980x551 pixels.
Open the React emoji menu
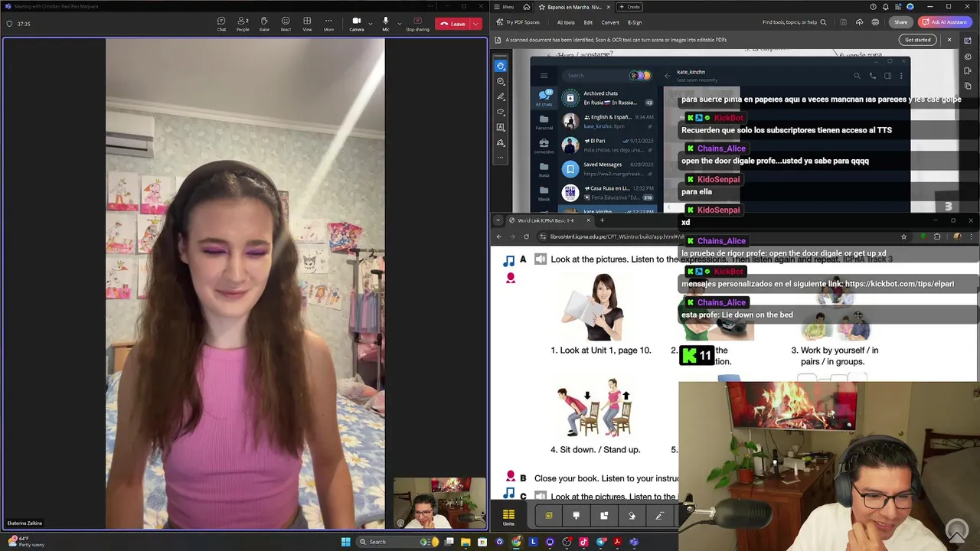(x=286, y=24)
